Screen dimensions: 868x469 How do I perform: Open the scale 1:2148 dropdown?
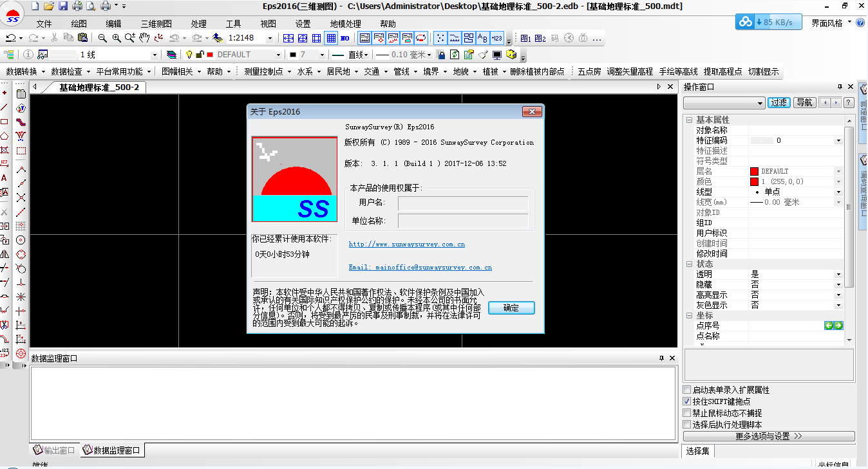point(270,38)
